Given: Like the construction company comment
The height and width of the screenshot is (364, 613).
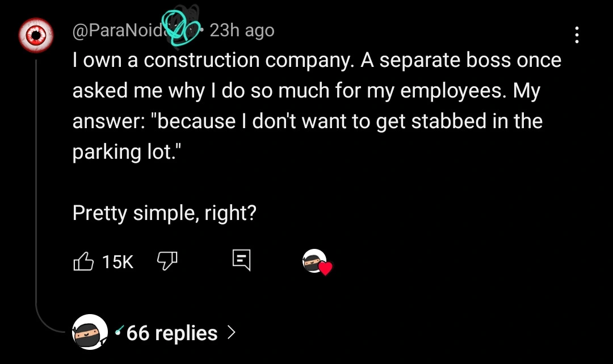Looking at the screenshot, I should point(83,261).
